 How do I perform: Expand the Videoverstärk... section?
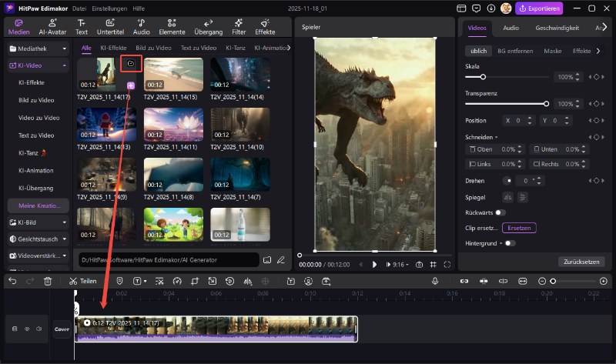coord(65,255)
